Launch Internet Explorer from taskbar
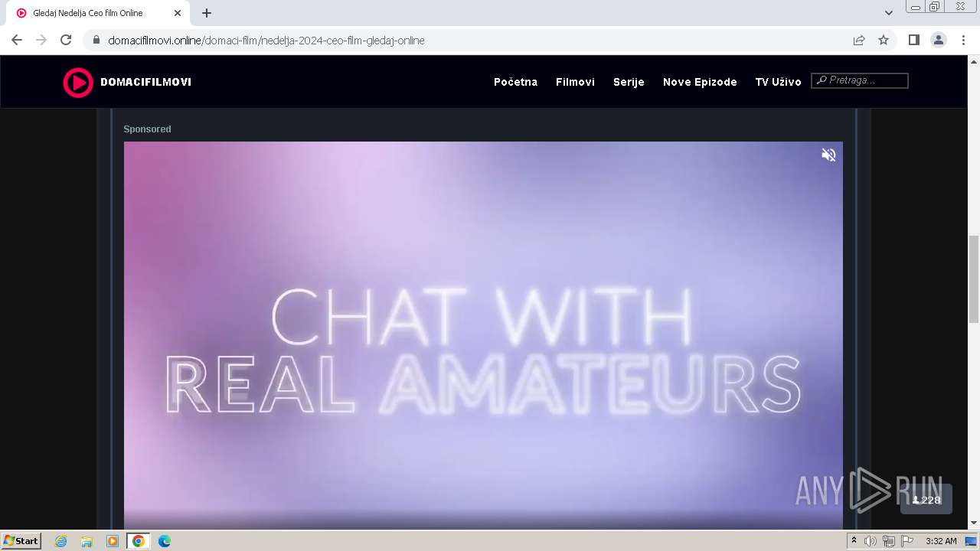Image resolution: width=980 pixels, height=551 pixels. 60,541
